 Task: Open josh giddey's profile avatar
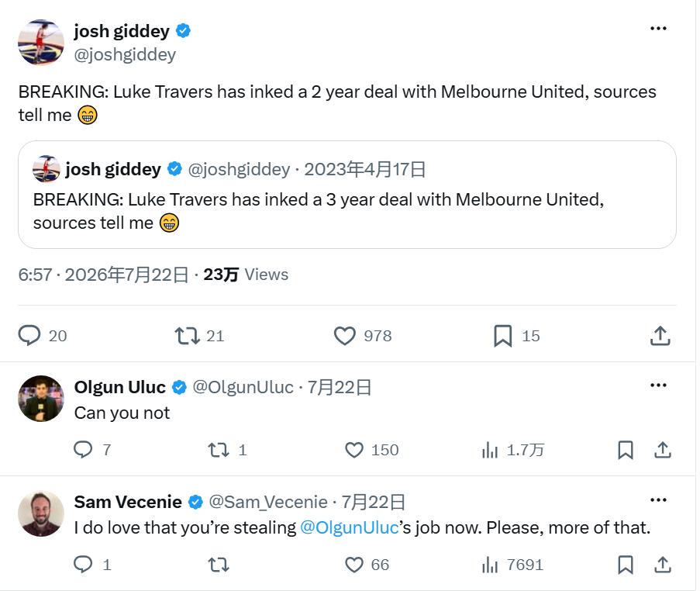(40, 42)
